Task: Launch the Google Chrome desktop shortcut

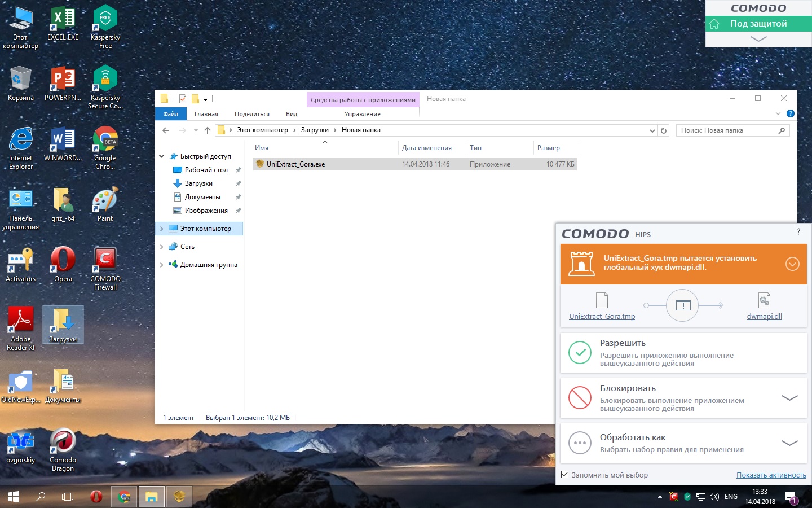Action: 105,148
